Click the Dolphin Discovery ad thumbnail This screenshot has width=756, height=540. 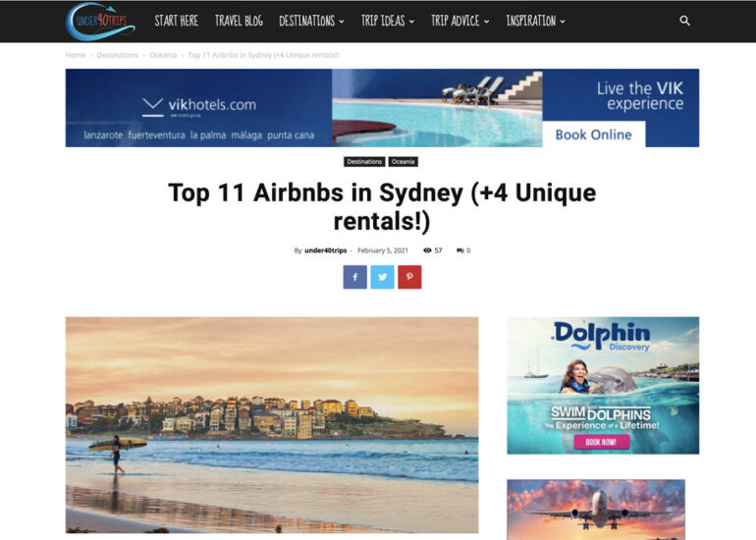[x=603, y=385]
